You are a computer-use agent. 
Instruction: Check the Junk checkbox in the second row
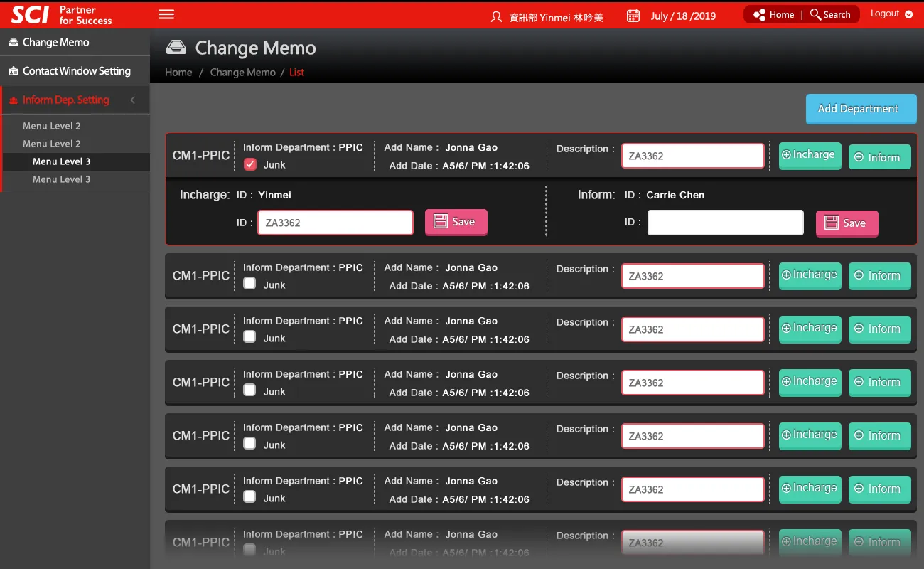pyautogui.click(x=249, y=283)
